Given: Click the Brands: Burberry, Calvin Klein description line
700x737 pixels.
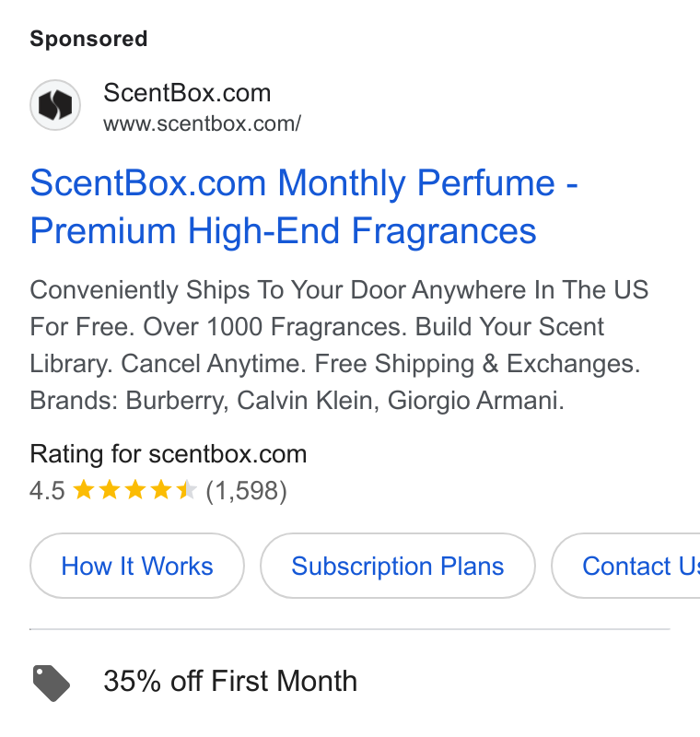Looking at the screenshot, I should pyautogui.click(x=297, y=401).
